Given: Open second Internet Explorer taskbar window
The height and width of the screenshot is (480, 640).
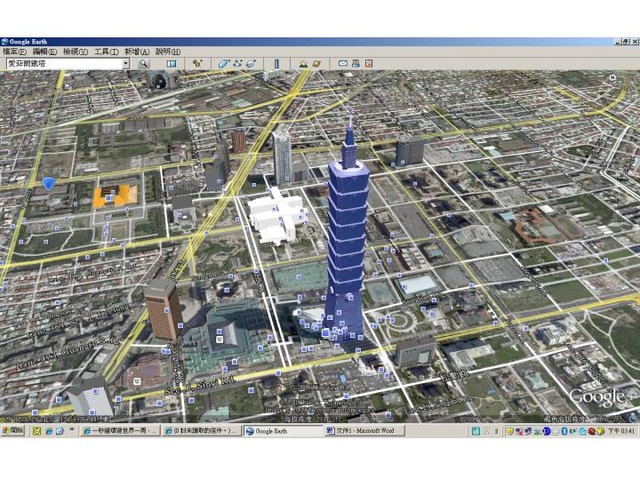Looking at the screenshot, I should (202, 431).
